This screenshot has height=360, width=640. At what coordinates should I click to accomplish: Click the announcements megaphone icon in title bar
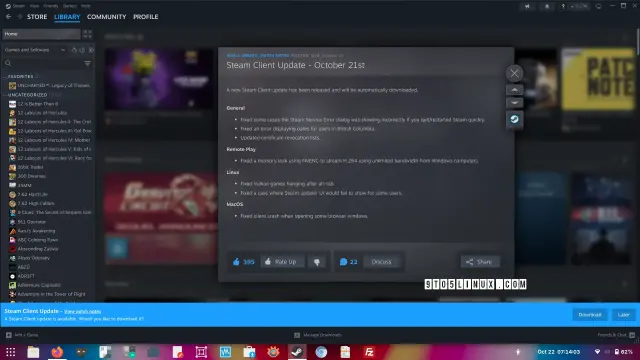tap(527, 6)
